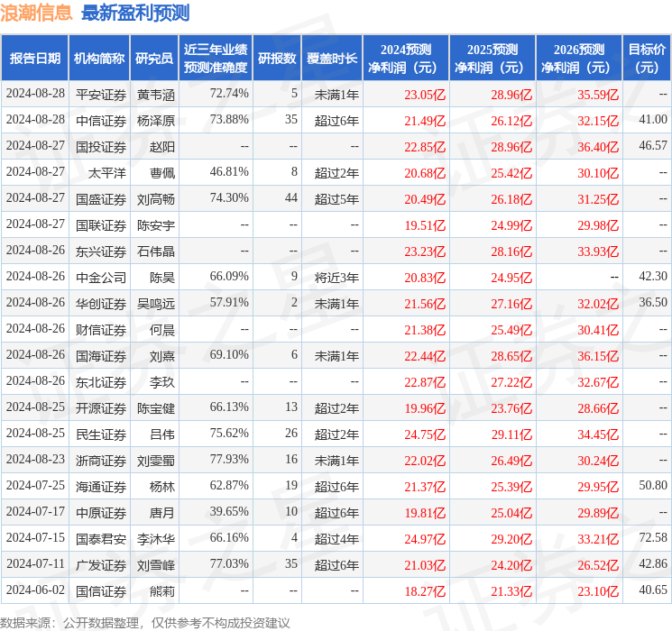Click the 近三年业绩预测准确度 header
Viewport: 672px width, 631px height.
(x=216, y=59)
